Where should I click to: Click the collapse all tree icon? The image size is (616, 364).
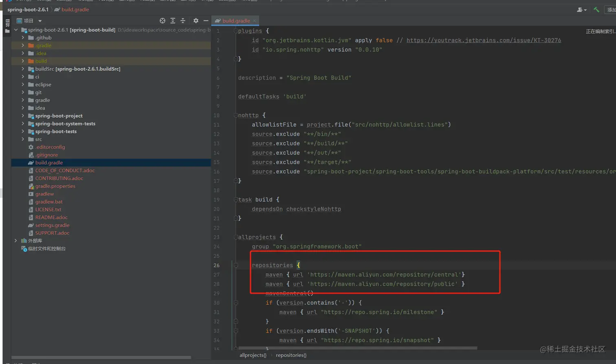183,21
